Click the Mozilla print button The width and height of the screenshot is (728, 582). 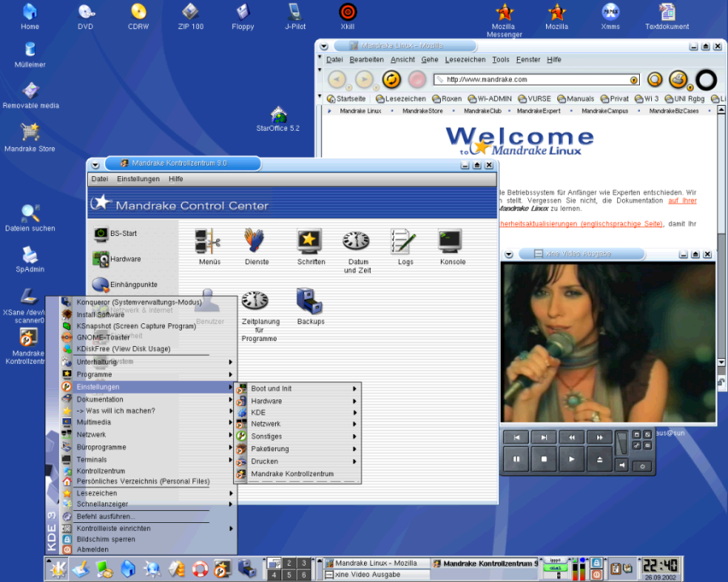(679, 79)
